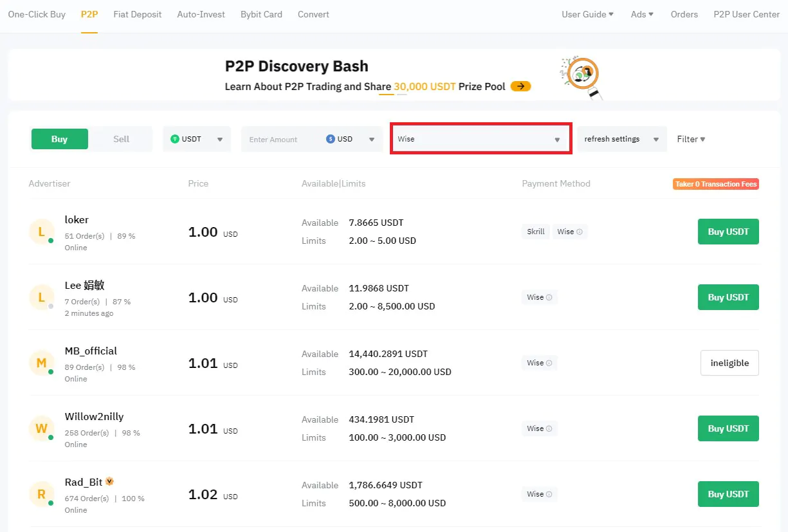Screen dimensions: 788x532
Task: Click info icon on MB_official's Wise tag
Action: click(549, 363)
